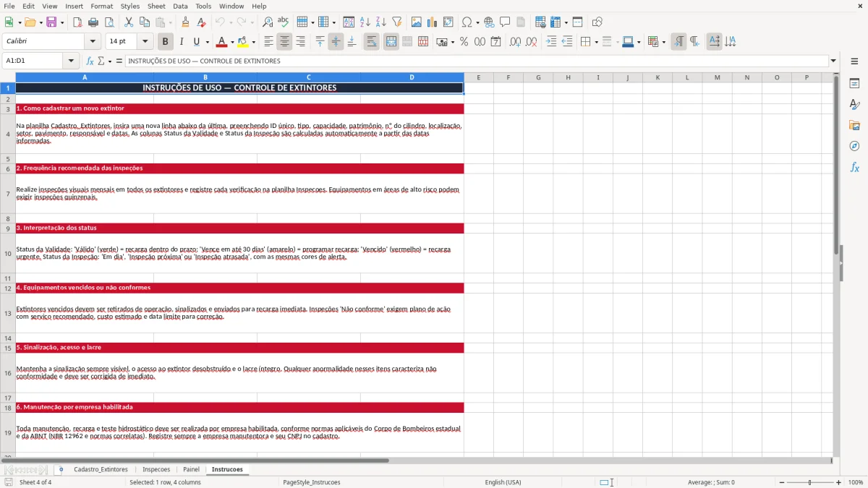Viewport: 868px width, 488px height.
Task: Click the Save document icon
Action: click(51, 22)
